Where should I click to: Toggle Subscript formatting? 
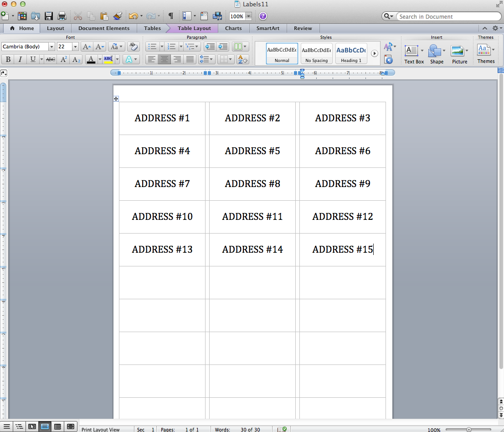coord(76,59)
